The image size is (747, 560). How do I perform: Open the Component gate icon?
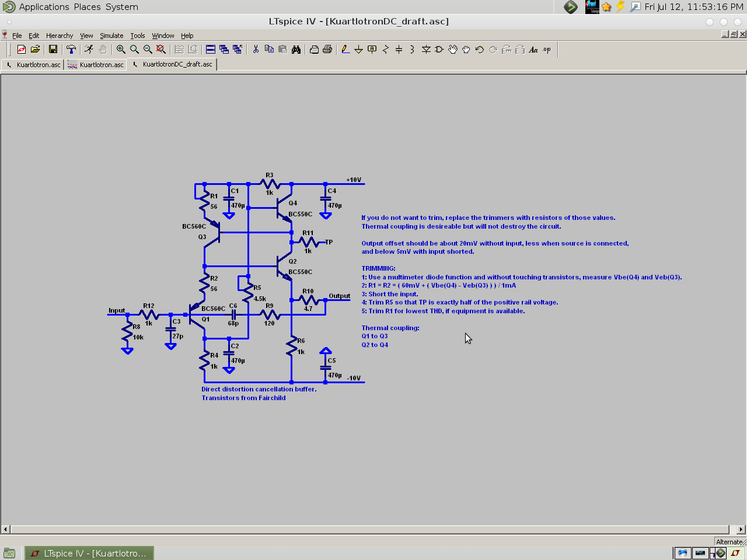point(439,50)
